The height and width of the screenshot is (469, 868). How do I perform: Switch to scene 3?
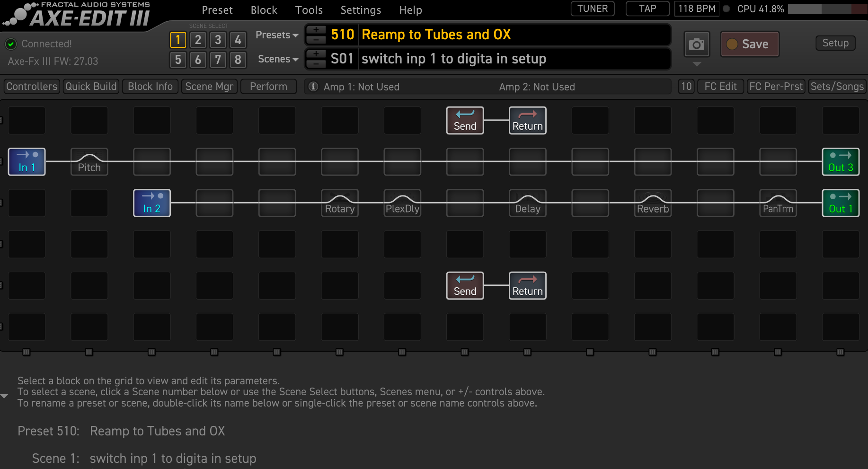218,40
